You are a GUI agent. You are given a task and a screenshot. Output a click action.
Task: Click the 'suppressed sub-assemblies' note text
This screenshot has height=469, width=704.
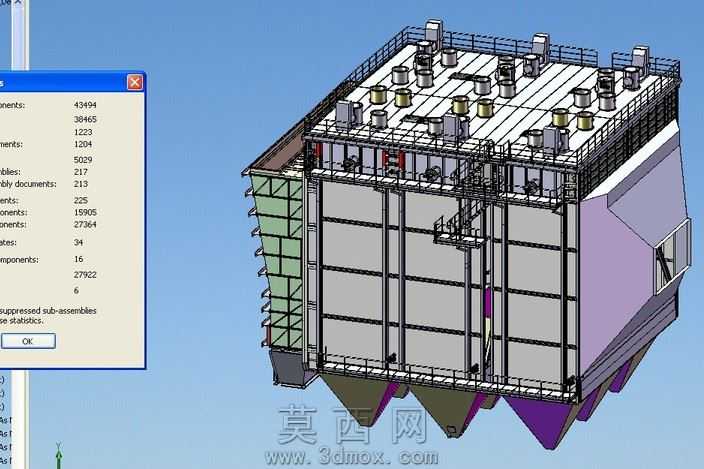tap(48, 311)
